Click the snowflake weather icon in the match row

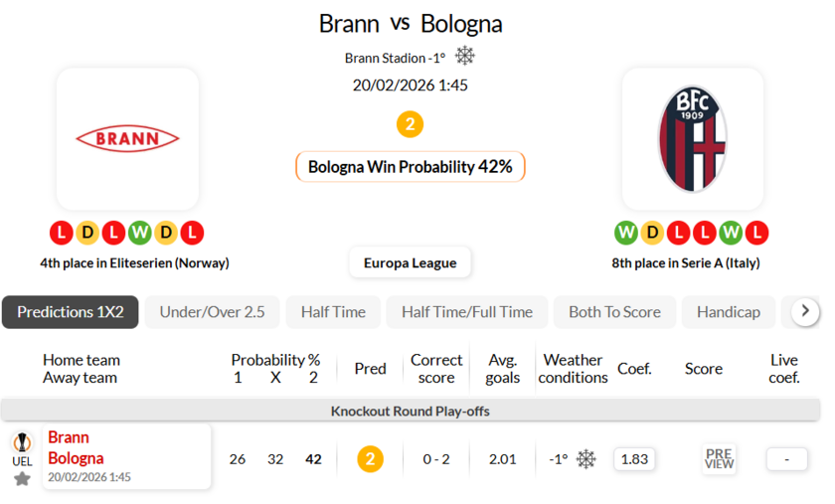click(x=586, y=458)
